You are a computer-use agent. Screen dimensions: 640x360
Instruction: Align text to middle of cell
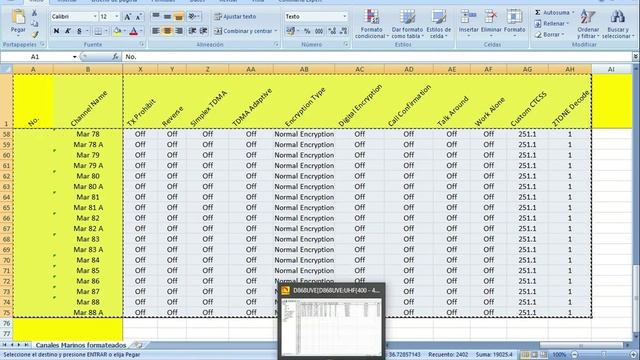coord(167,16)
